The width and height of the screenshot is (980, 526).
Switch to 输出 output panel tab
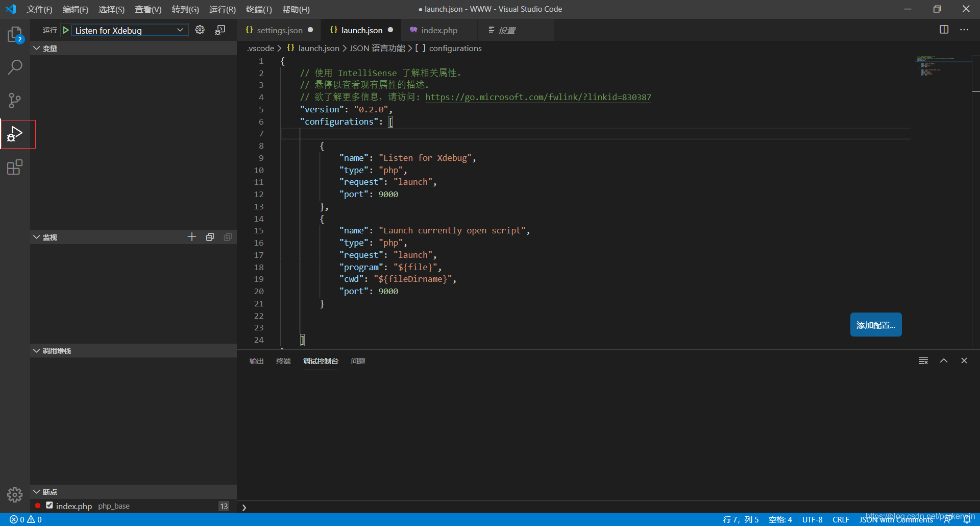pos(256,361)
